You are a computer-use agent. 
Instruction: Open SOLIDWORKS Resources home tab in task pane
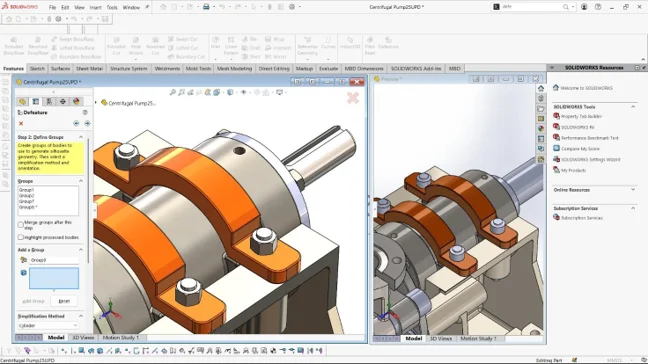[x=541, y=88]
